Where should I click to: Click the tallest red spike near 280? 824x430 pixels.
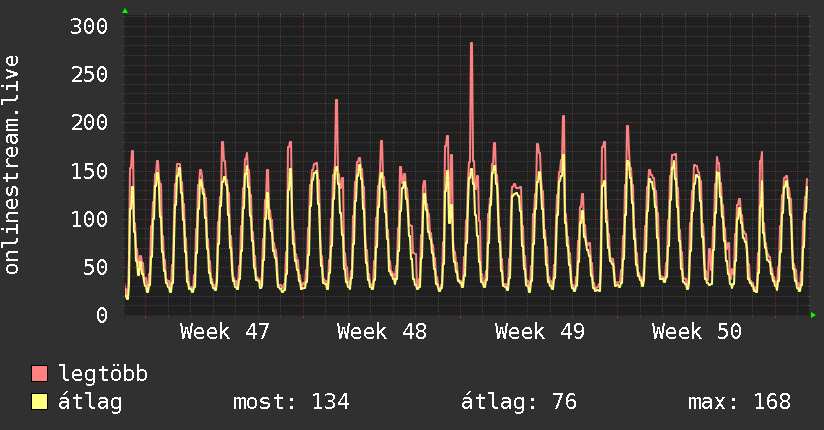pyautogui.click(x=471, y=45)
